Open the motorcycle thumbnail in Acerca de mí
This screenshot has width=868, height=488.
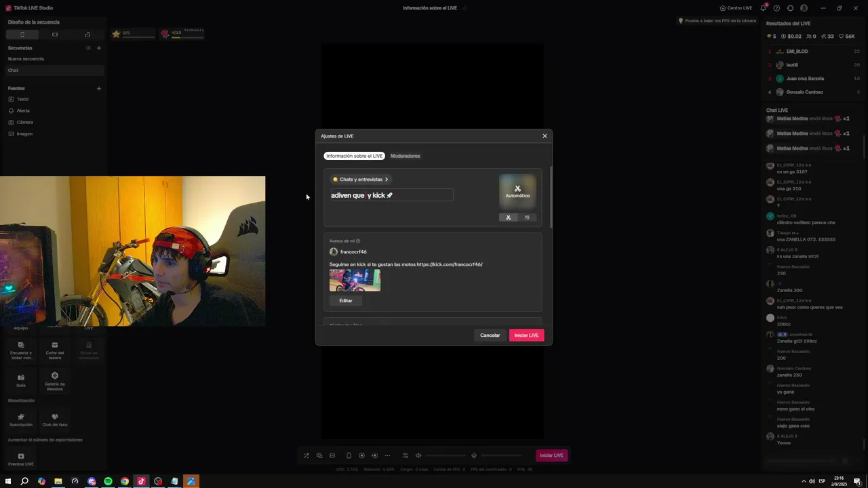[x=355, y=280]
